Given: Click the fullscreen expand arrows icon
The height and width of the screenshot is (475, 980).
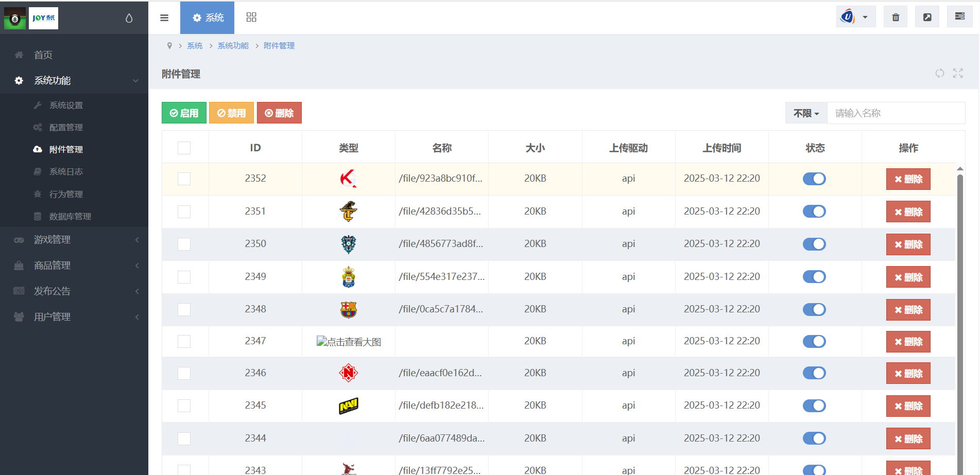Looking at the screenshot, I should [x=958, y=74].
